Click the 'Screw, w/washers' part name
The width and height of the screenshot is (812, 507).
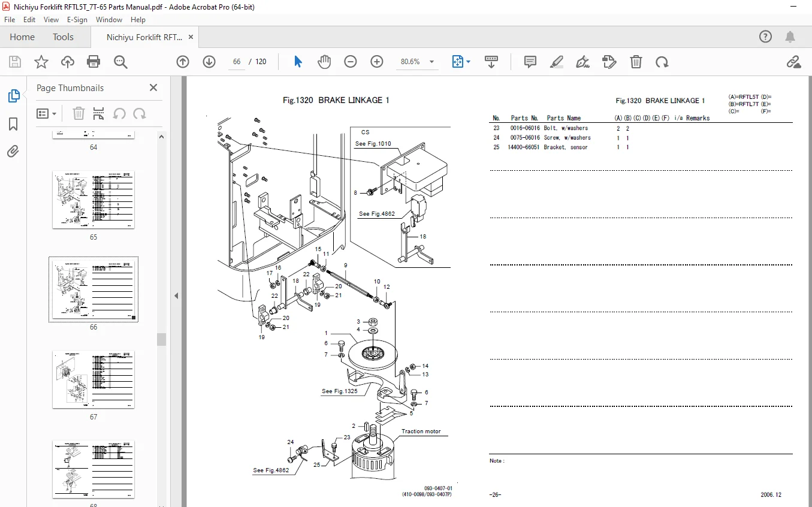click(x=568, y=138)
